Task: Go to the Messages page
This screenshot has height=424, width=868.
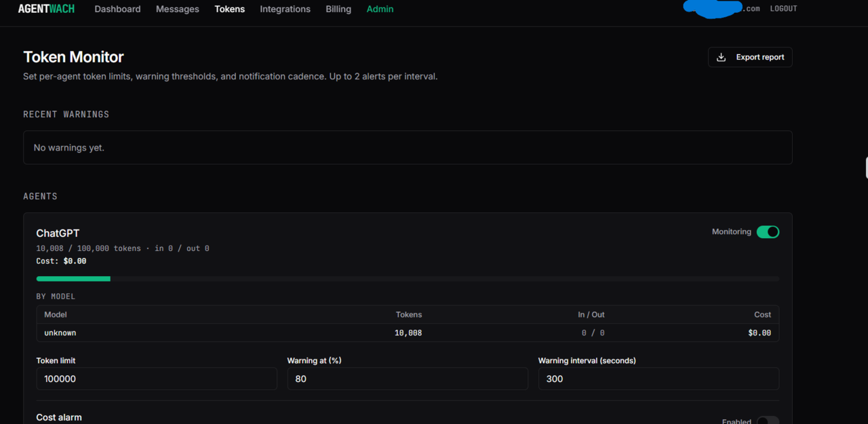Action: coord(178,9)
